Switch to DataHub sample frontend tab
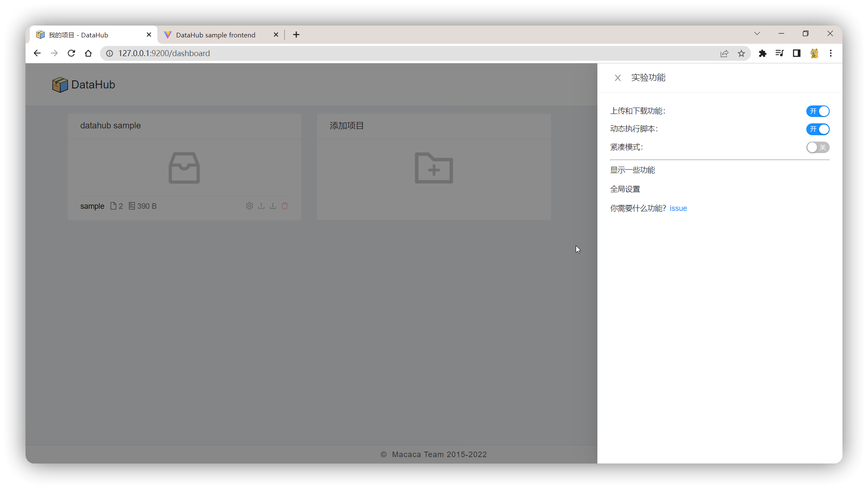868x489 pixels. [x=215, y=35]
